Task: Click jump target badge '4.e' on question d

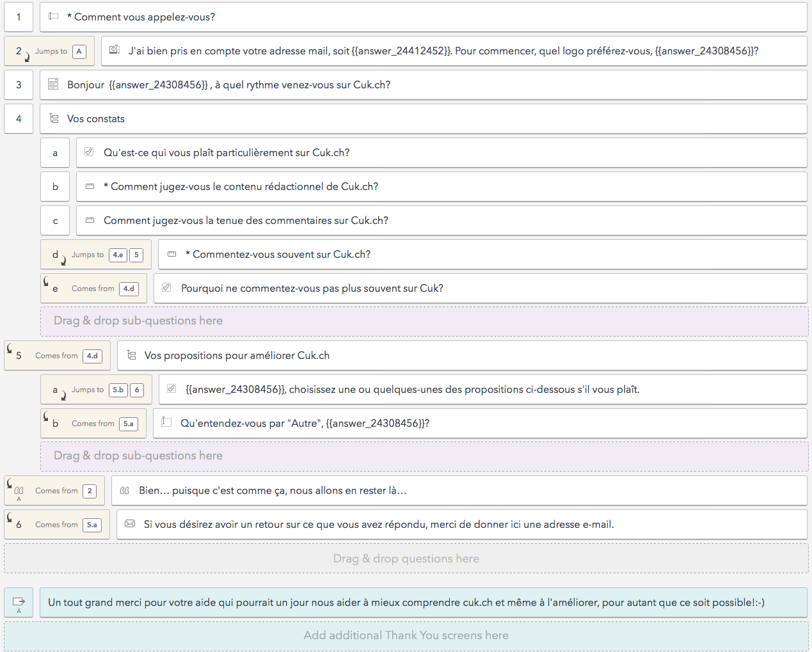Action: tap(118, 255)
